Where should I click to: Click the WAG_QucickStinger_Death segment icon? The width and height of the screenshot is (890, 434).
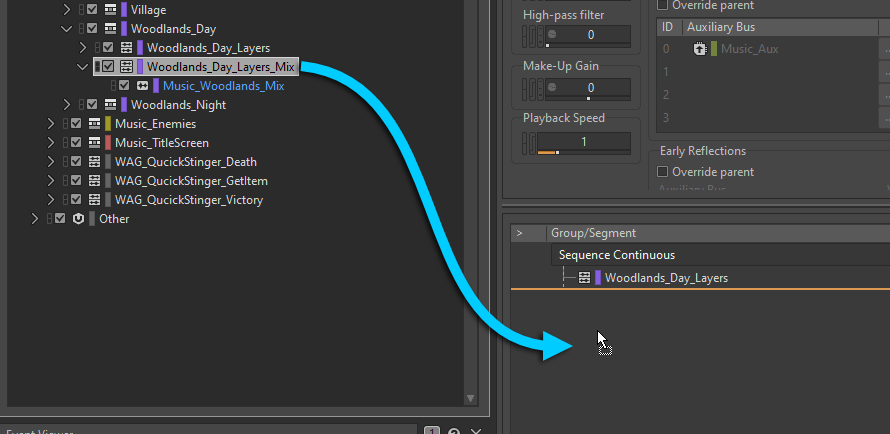94,162
